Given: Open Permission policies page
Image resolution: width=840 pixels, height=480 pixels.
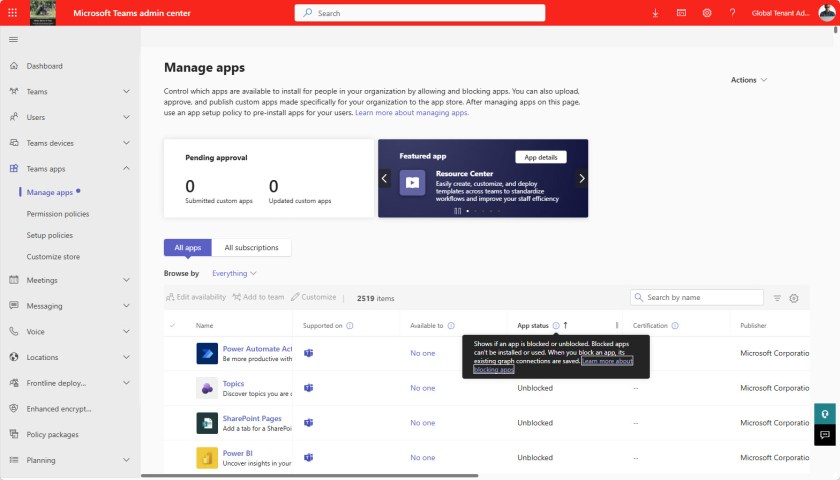Looking at the screenshot, I should pyautogui.click(x=58, y=214).
